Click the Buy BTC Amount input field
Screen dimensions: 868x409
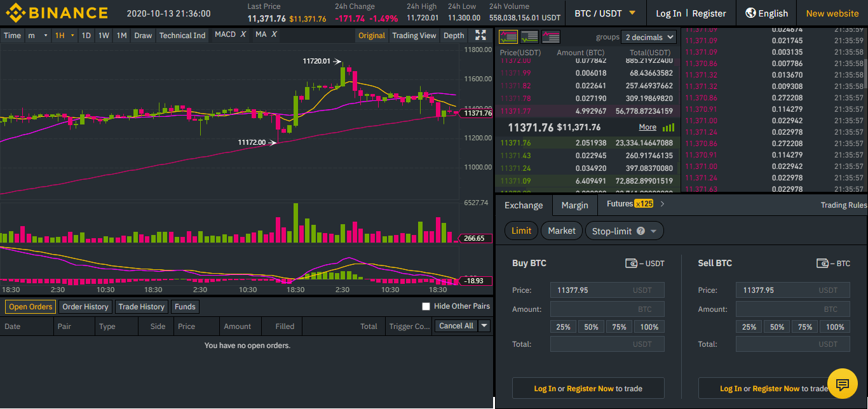[x=607, y=309]
